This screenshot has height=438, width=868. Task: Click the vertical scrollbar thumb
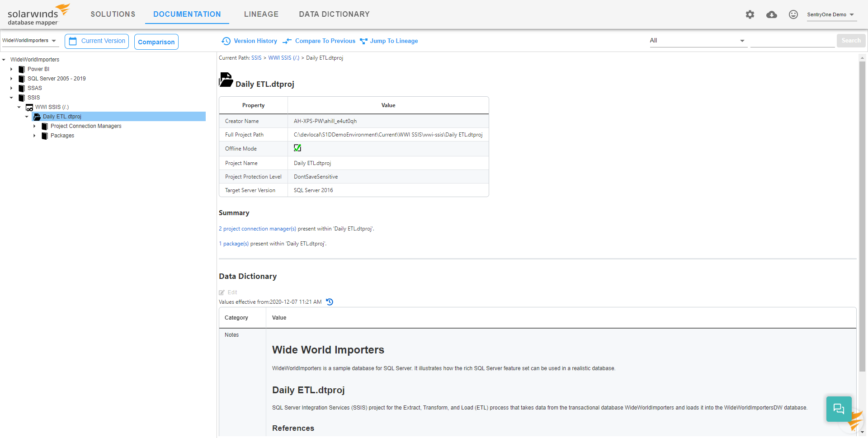[x=862, y=216]
